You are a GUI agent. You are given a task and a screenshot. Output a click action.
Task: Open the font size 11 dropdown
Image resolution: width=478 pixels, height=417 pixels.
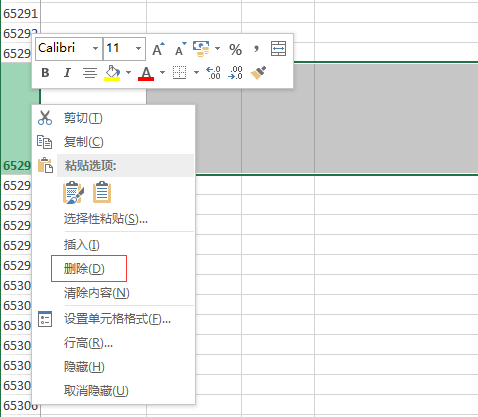coord(138,49)
